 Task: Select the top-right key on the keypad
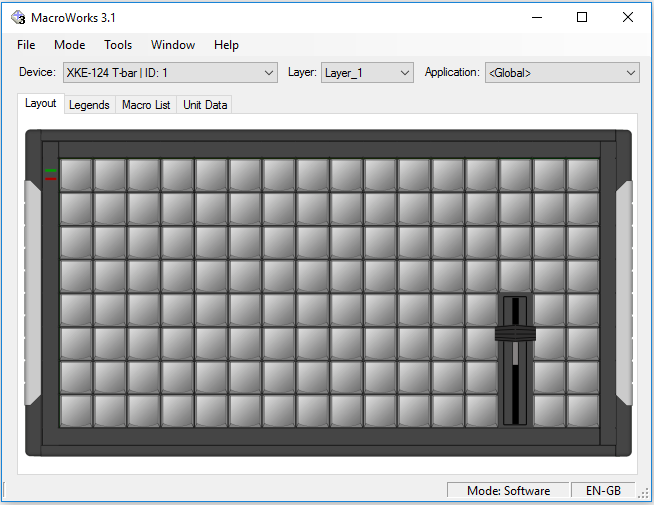point(583,175)
